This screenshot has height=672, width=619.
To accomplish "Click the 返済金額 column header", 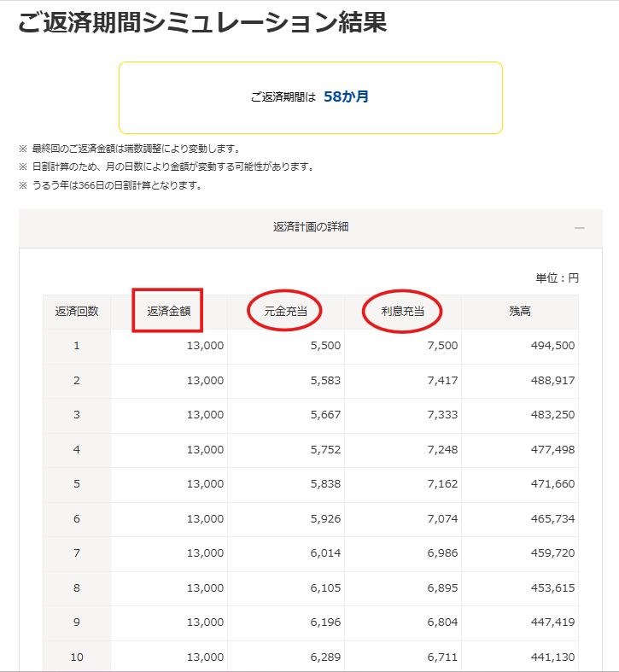I will click(168, 312).
